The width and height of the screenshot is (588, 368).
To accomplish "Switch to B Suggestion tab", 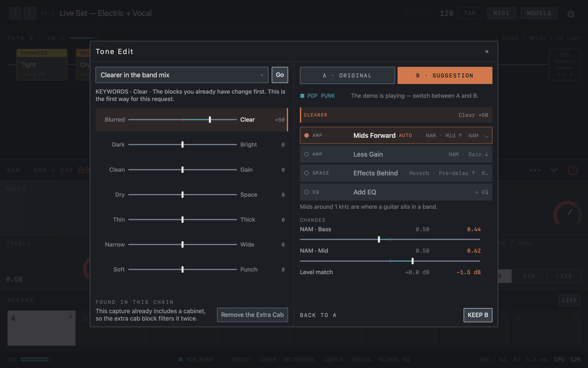I will pyautogui.click(x=445, y=75).
